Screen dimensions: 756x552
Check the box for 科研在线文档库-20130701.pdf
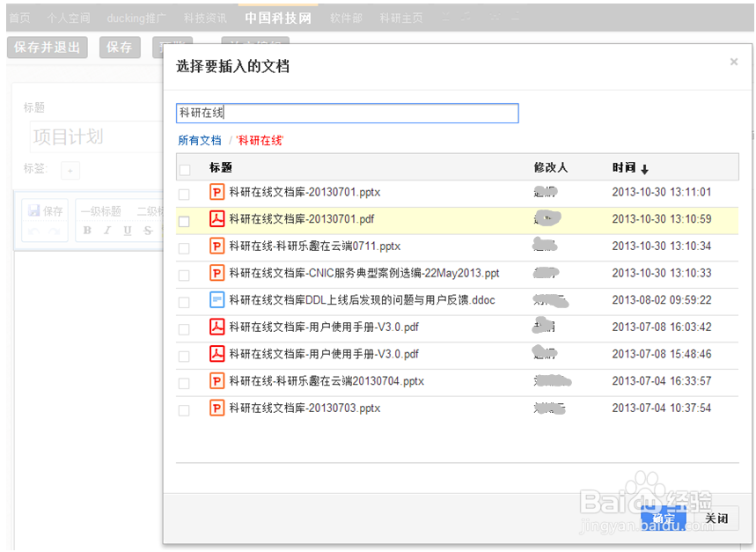point(184,221)
